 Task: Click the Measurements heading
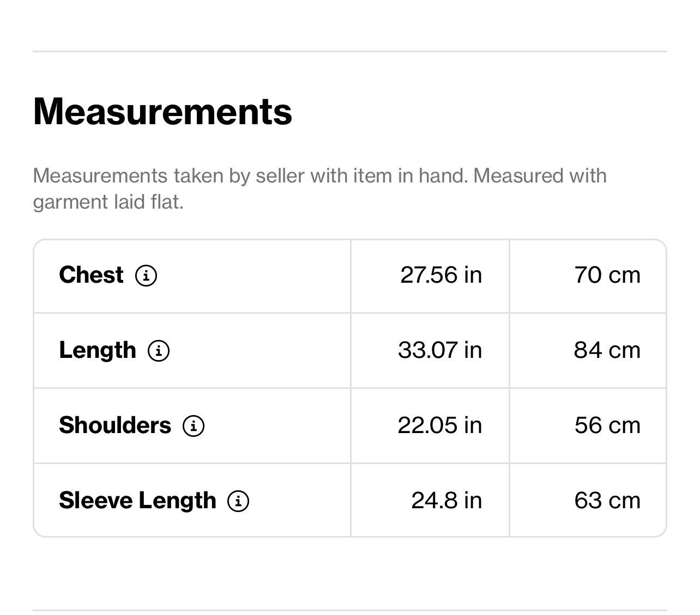(x=162, y=111)
